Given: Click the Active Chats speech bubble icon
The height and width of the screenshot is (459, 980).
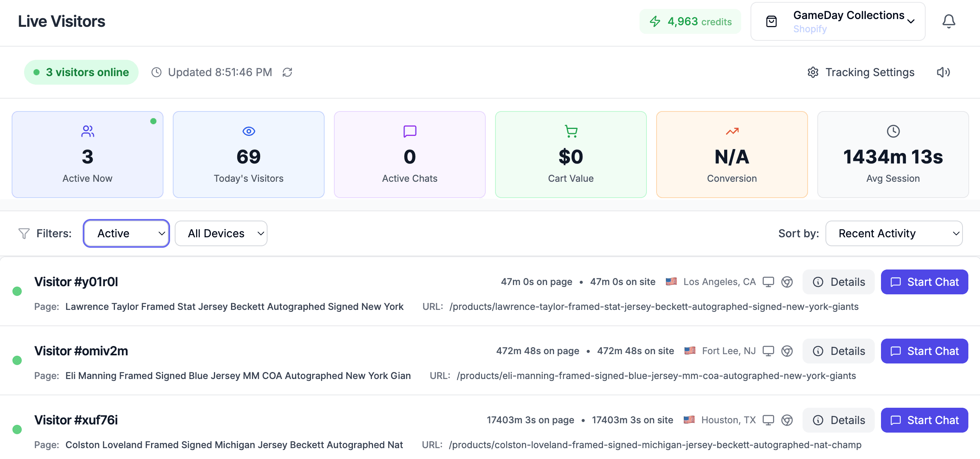Looking at the screenshot, I should pyautogui.click(x=410, y=131).
